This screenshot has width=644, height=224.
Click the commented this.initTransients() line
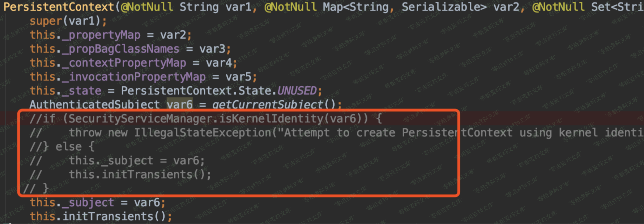[140, 175]
